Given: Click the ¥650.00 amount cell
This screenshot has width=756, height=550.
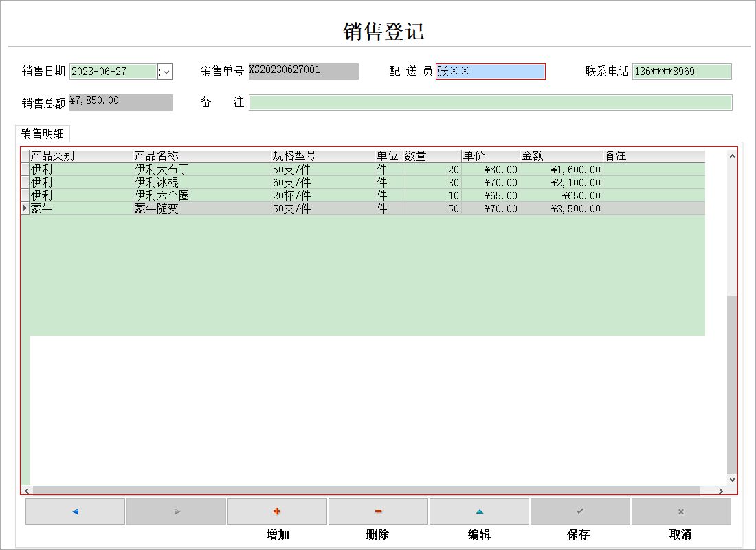Looking at the screenshot, I should tap(562, 195).
